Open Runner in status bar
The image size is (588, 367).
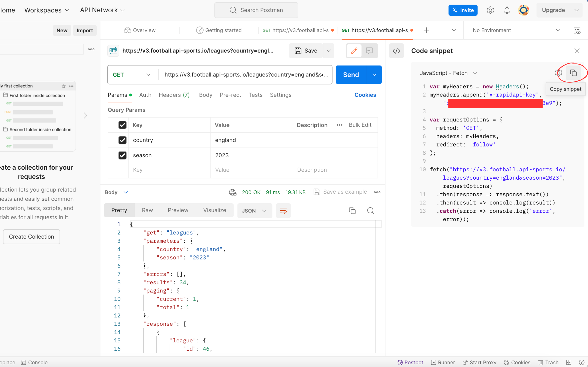click(443, 362)
